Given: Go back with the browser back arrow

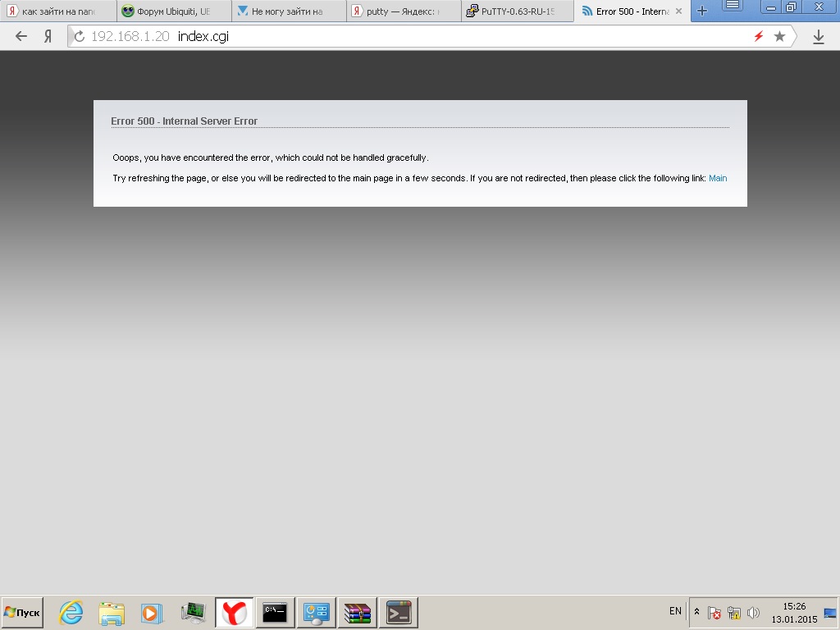Looking at the screenshot, I should pyautogui.click(x=21, y=36).
